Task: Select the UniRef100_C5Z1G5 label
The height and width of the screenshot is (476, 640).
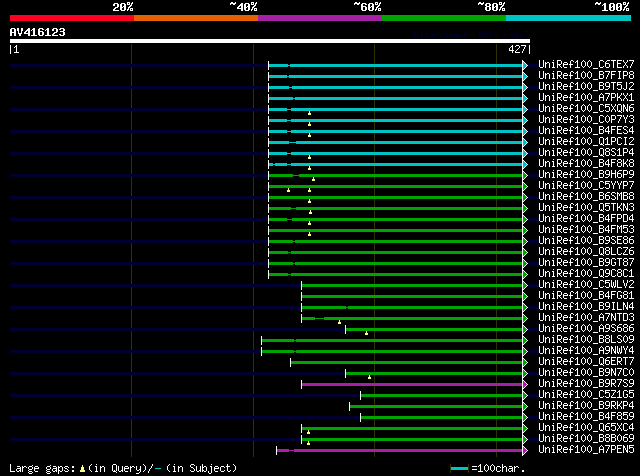Action: click(x=586, y=395)
